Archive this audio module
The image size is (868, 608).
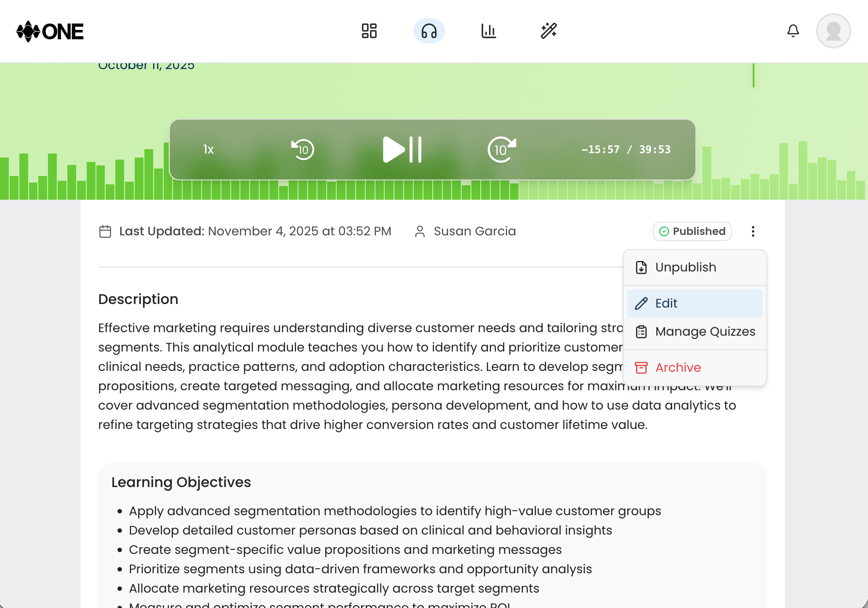[x=678, y=367]
